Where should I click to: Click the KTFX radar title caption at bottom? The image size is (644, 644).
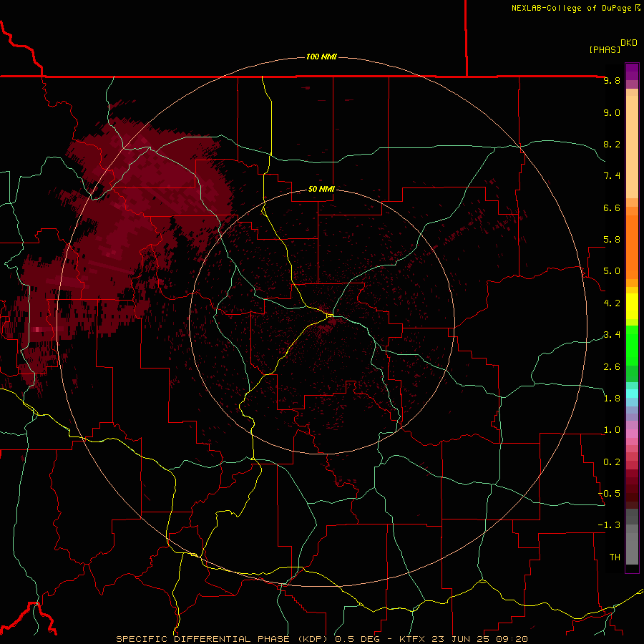pyautogui.click(x=321, y=639)
